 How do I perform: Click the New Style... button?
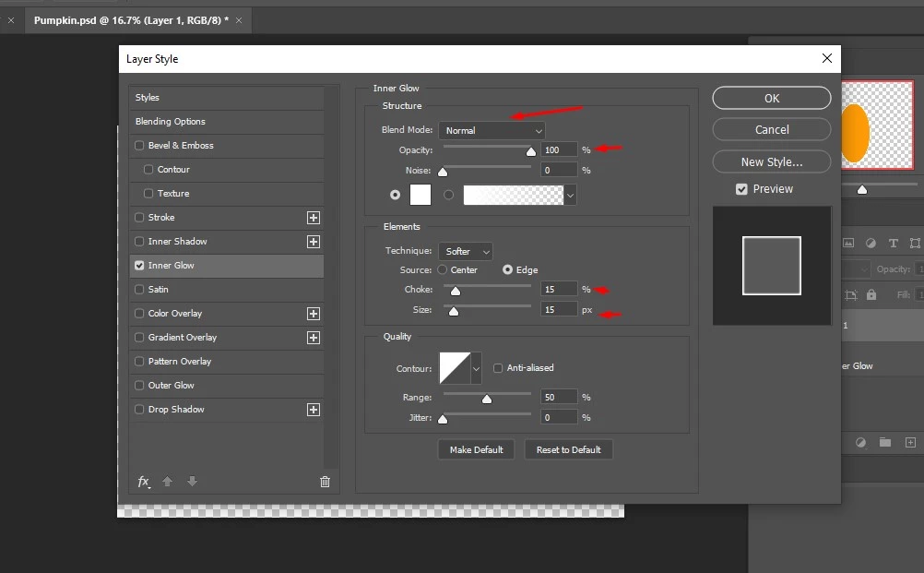click(x=771, y=161)
